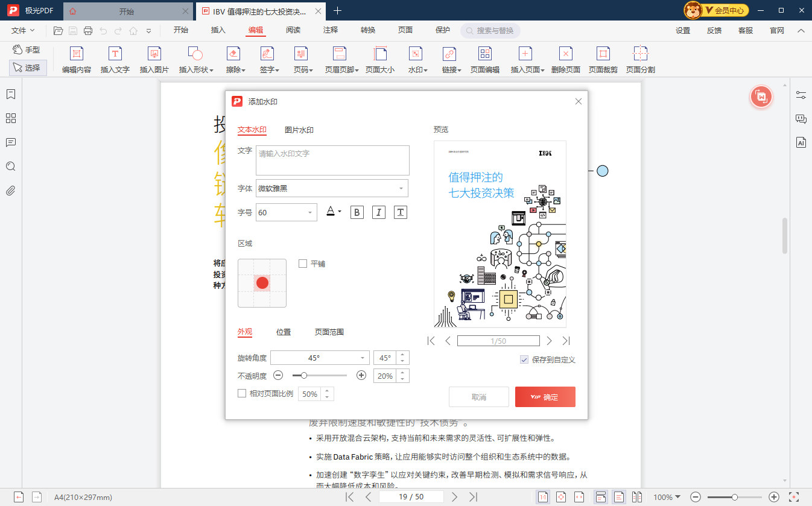The width and height of the screenshot is (812, 506).
Task: Click the open file folder icon
Action: click(58, 31)
